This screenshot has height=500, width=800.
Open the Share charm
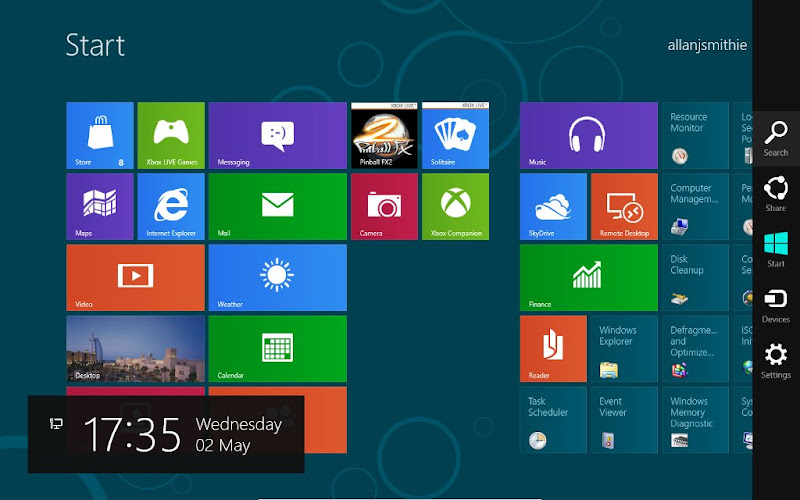[x=776, y=194]
